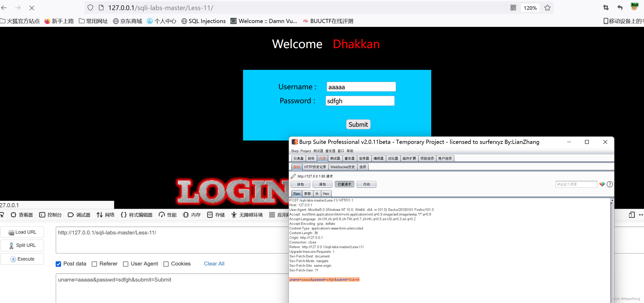
Task: Click the 120% zoom level indicator
Action: 530,8
